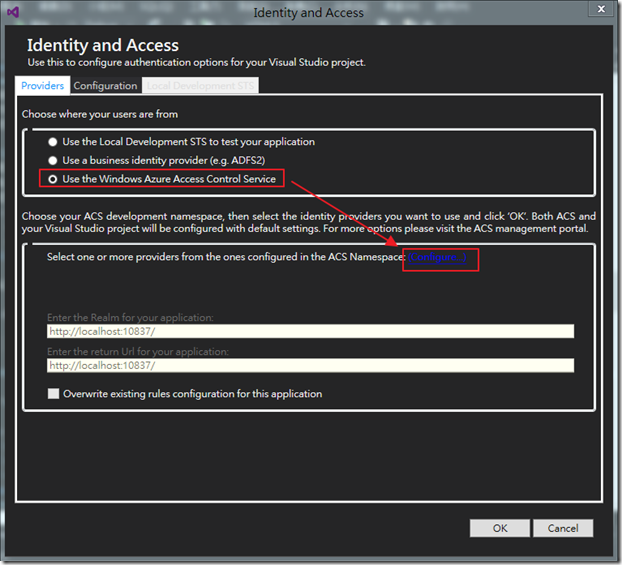Image resolution: width=622 pixels, height=565 pixels.
Task: Click the 'Choose where your users are from' label
Action: click(x=100, y=114)
